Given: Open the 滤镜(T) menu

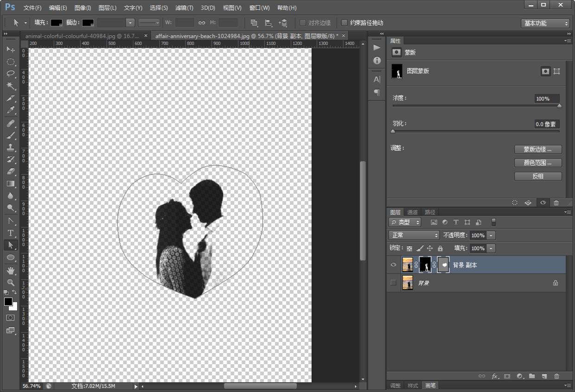Looking at the screenshot, I should pos(184,8).
